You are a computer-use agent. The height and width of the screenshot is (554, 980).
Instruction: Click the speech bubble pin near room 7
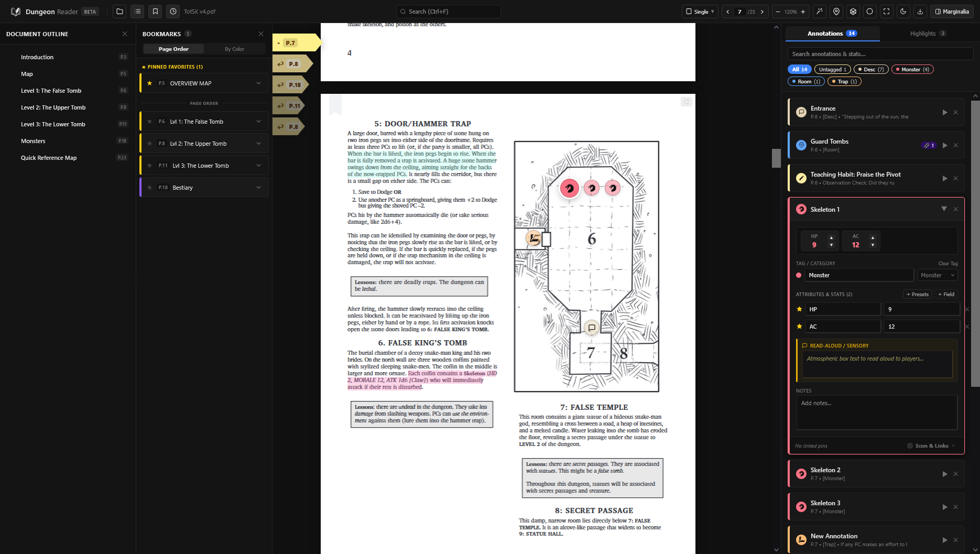(x=592, y=328)
